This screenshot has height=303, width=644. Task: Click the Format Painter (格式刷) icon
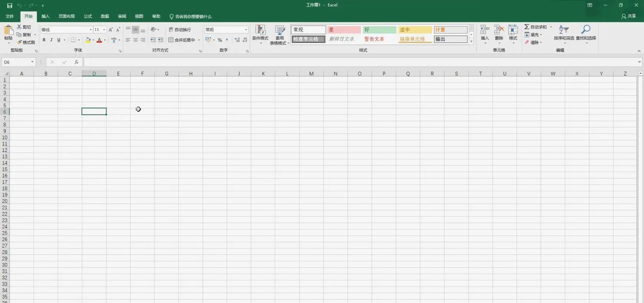point(20,41)
